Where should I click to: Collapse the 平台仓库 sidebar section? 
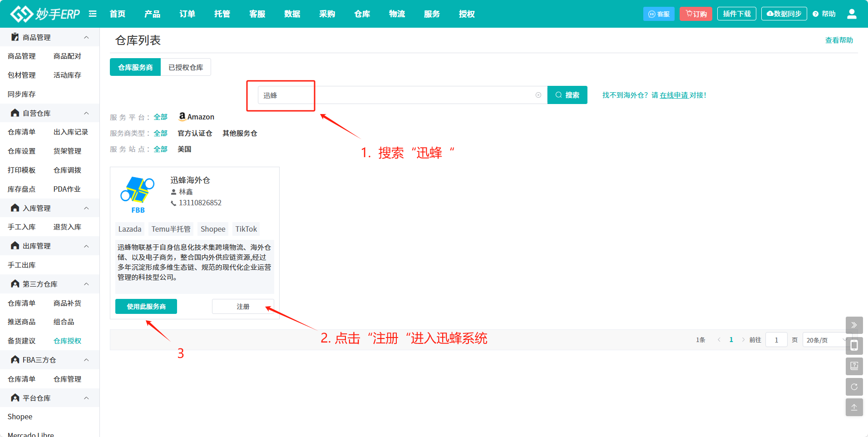[86, 398]
